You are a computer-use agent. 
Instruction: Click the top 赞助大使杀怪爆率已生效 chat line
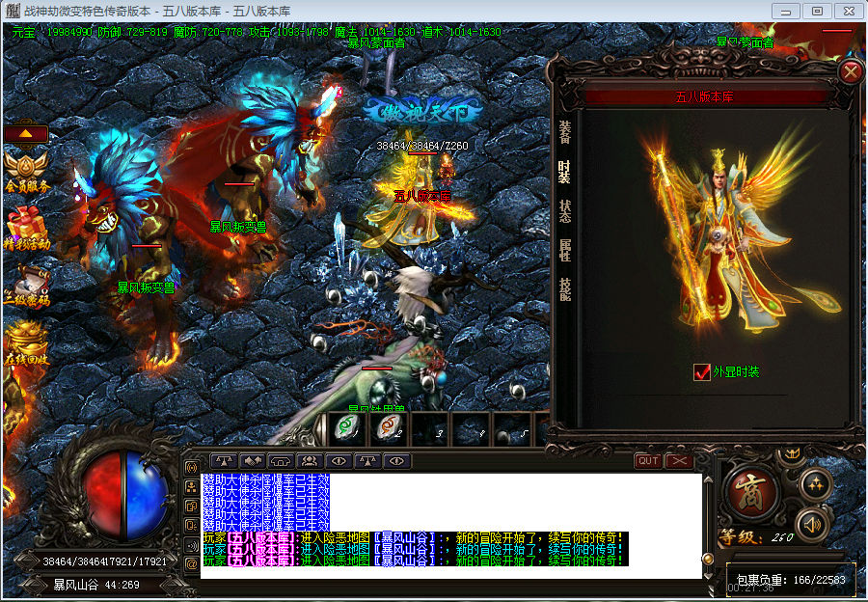pyautogui.click(x=266, y=479)
